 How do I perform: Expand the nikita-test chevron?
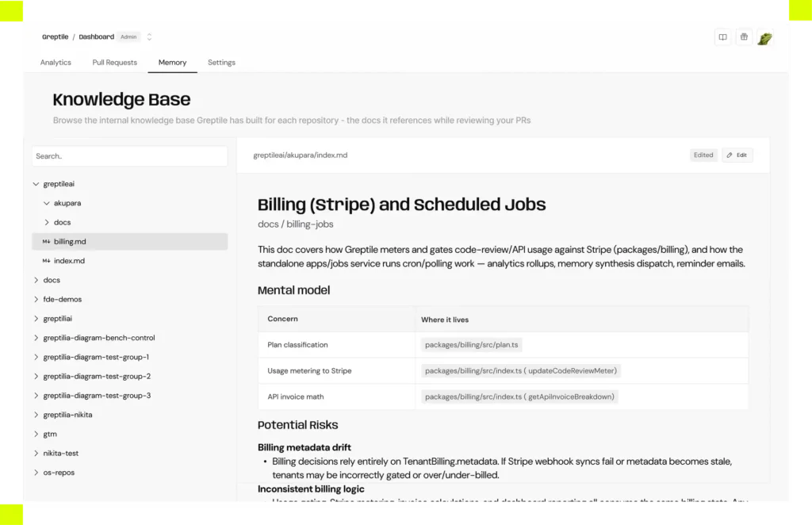36,453
